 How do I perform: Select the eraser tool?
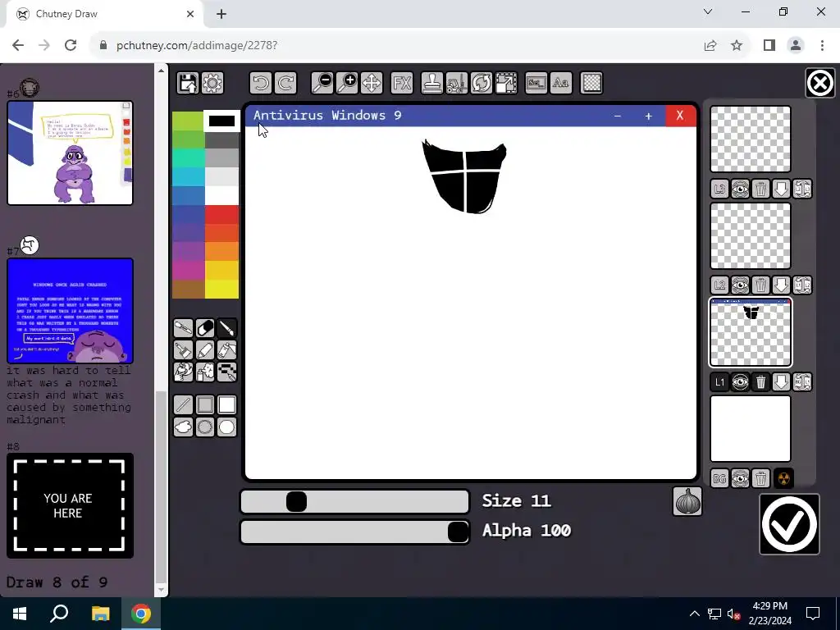[x=205, y=328]
